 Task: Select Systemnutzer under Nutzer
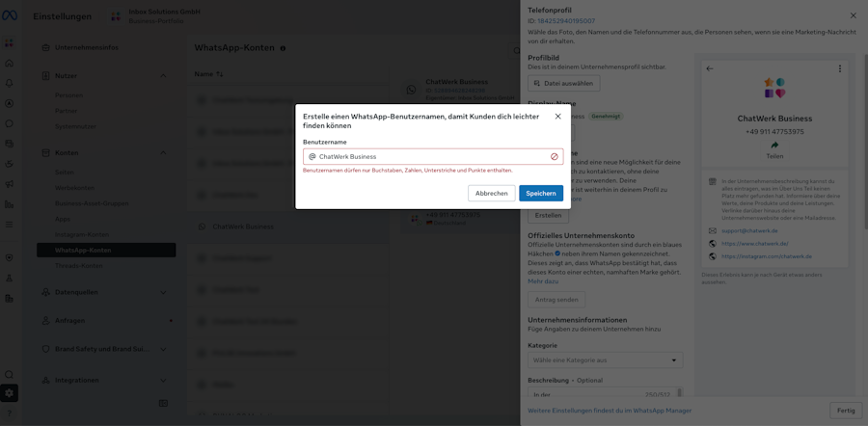[75, 126]
